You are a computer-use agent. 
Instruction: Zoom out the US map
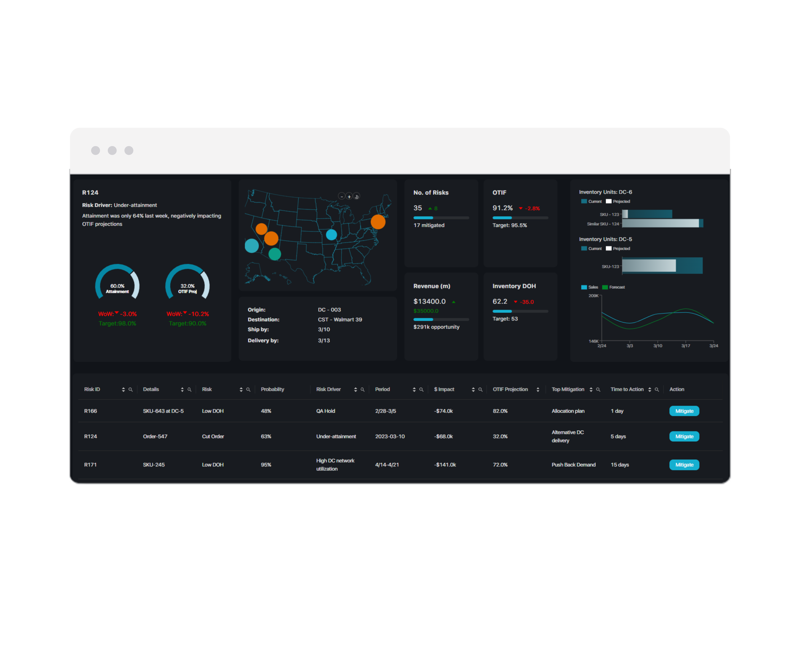[x=341, y=197]
